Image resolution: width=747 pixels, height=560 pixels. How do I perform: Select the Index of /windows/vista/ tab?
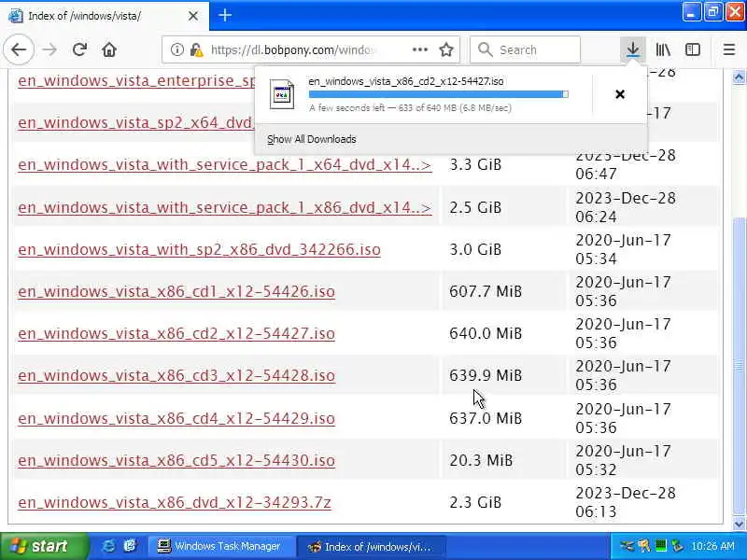[104, 16]
